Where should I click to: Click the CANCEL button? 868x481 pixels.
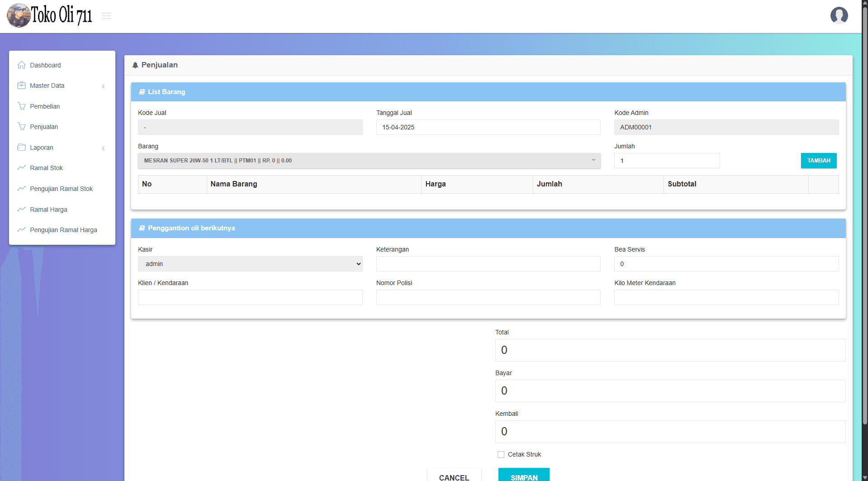coord(454,475)
